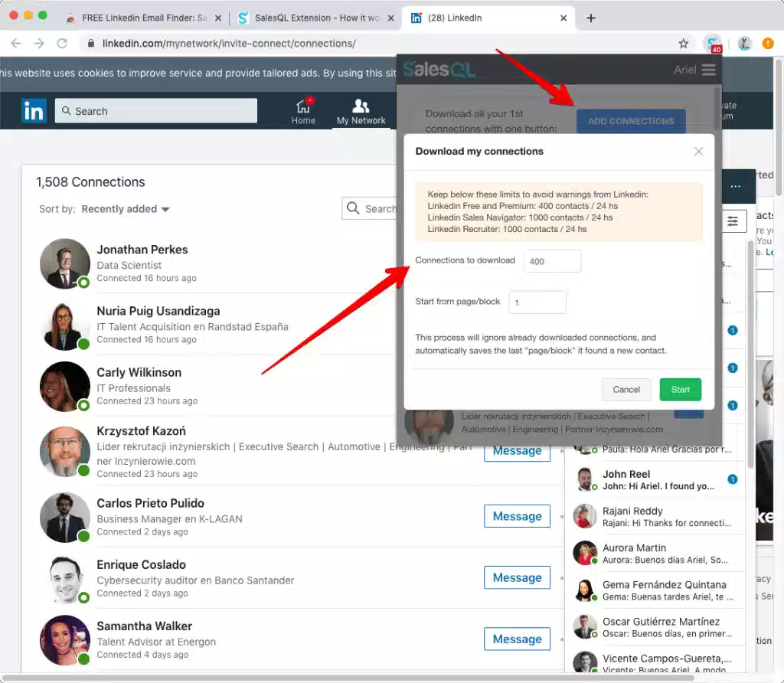Click the Start button
The height and width of the screenshot is (683, 784).
coord(680,390)
